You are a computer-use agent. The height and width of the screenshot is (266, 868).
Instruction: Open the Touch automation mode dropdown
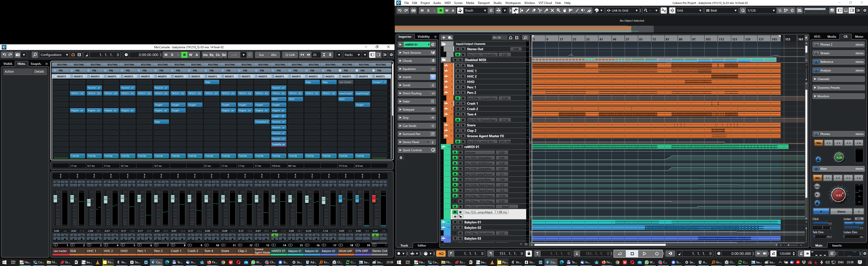pos(475,10)
